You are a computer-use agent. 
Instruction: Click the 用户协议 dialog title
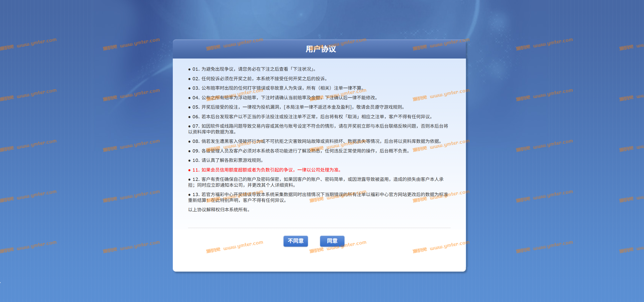[x=320, y=49]
